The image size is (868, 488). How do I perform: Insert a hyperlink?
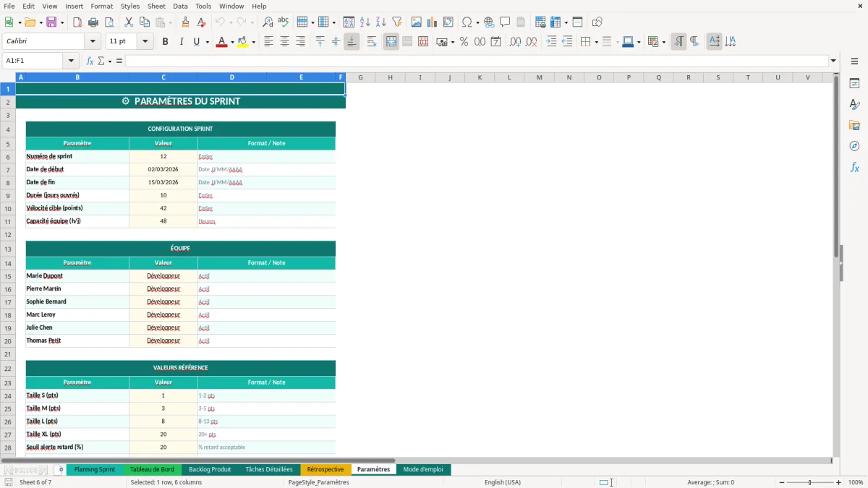489,22
